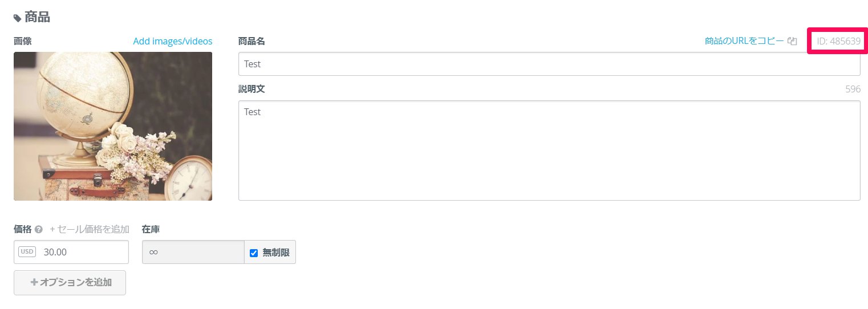Click the copy icon after 商品のURLをコピー
The image size is (868, 309).
(x=792, y=41)
